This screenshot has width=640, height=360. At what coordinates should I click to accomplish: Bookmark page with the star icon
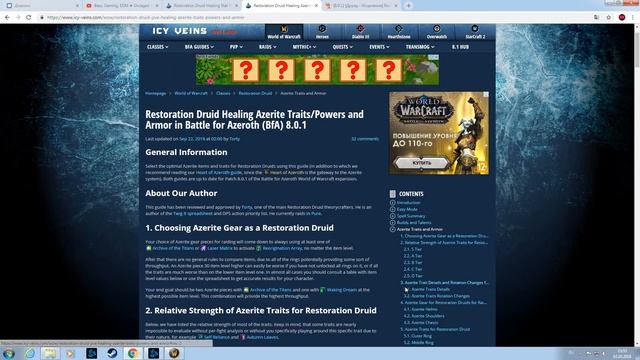click(x=609, y=18)
